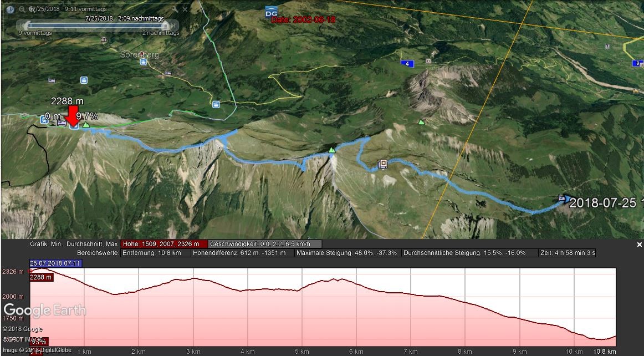Close the time slider panel
644x356 pixels.
183,9
